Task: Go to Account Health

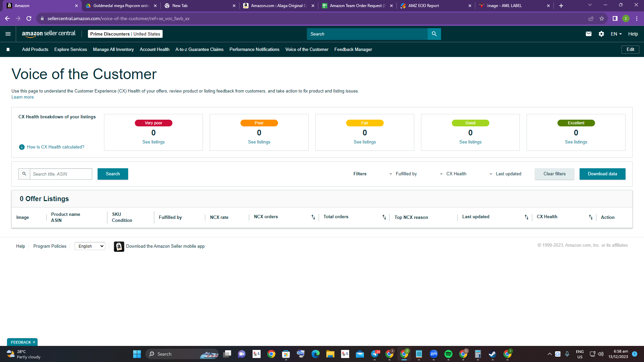Action: coord(155,50)
